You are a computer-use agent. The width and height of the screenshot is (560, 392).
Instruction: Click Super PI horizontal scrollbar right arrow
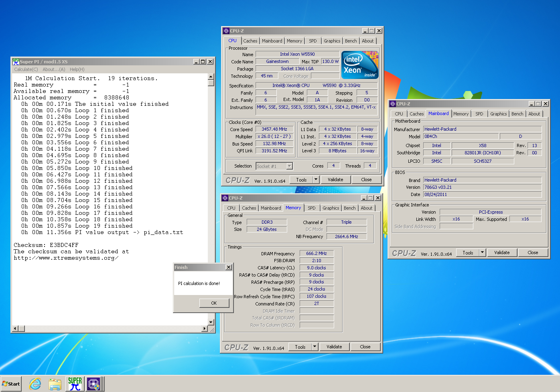click(205, 329)
